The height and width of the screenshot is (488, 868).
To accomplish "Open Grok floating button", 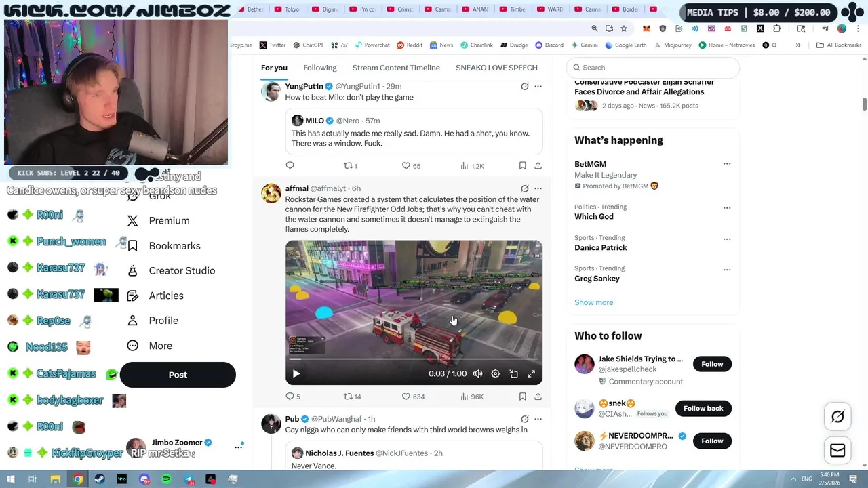I will (x=837, y=417).
